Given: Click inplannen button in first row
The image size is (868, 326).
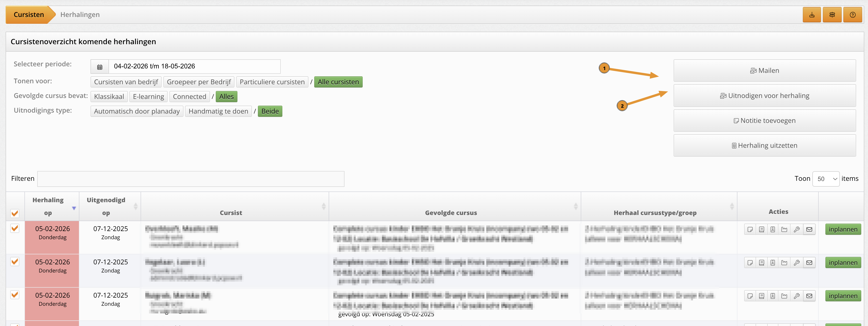Looking at the screenshot, I should coord(843,229).
